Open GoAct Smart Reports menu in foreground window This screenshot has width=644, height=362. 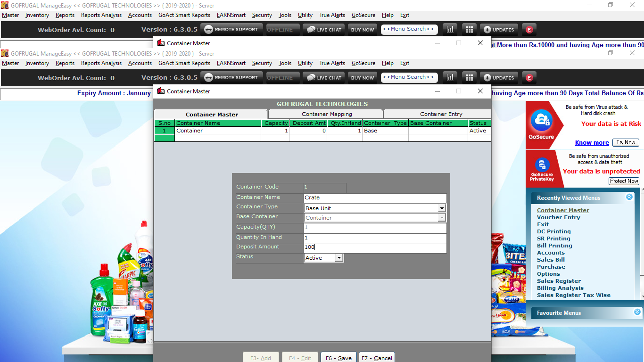[x=184, y=63]
